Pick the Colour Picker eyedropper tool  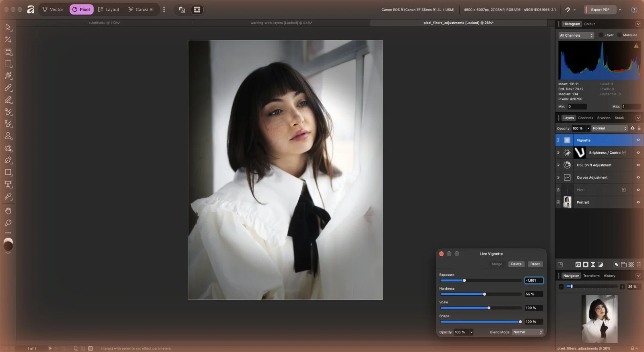pos(8,196)
